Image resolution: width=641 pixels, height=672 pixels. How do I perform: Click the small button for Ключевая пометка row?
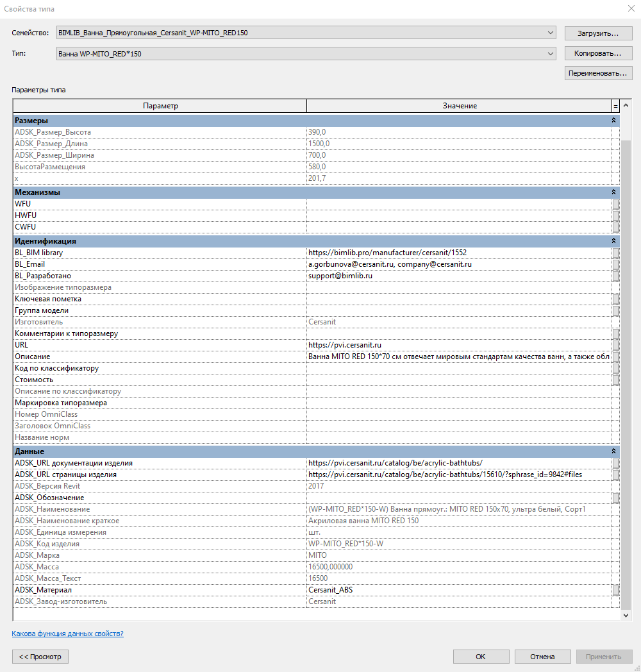pos(615,299)
